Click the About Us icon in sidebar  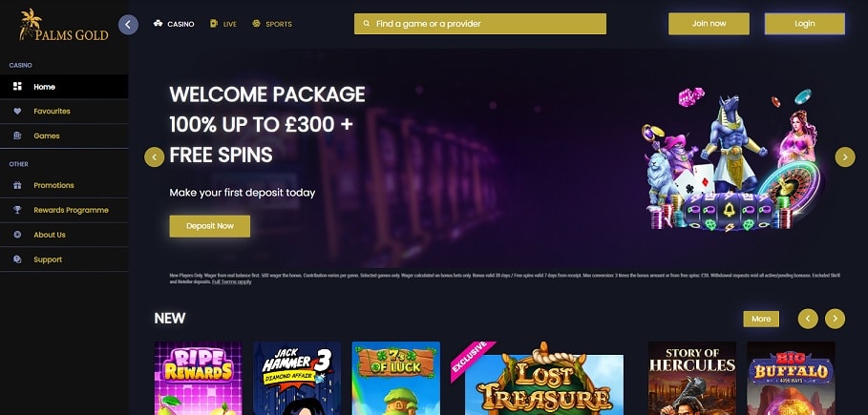[x=17, y=235]
